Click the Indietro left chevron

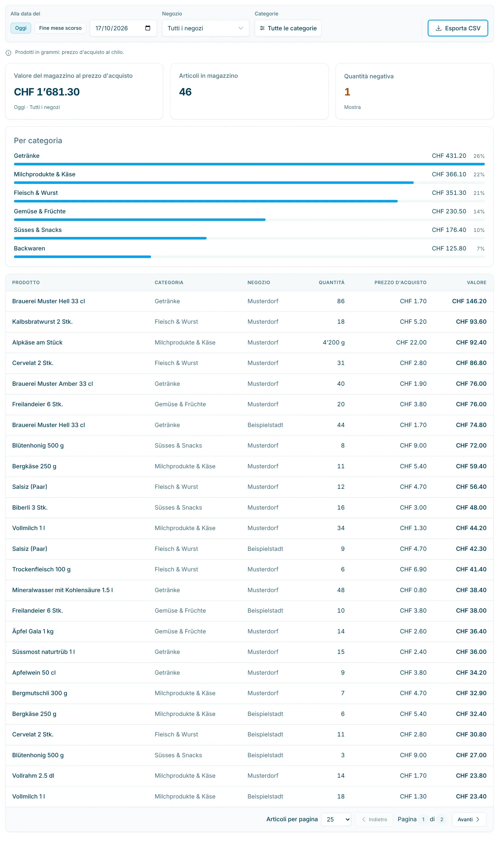(x=363, y=819)
